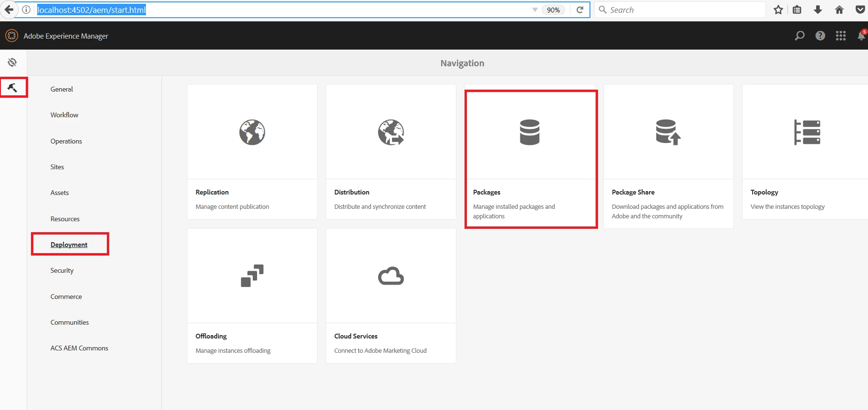This screenshot has width=868, height=410.
Task: Select the Security menu item
Action: (x=62, y=270)
